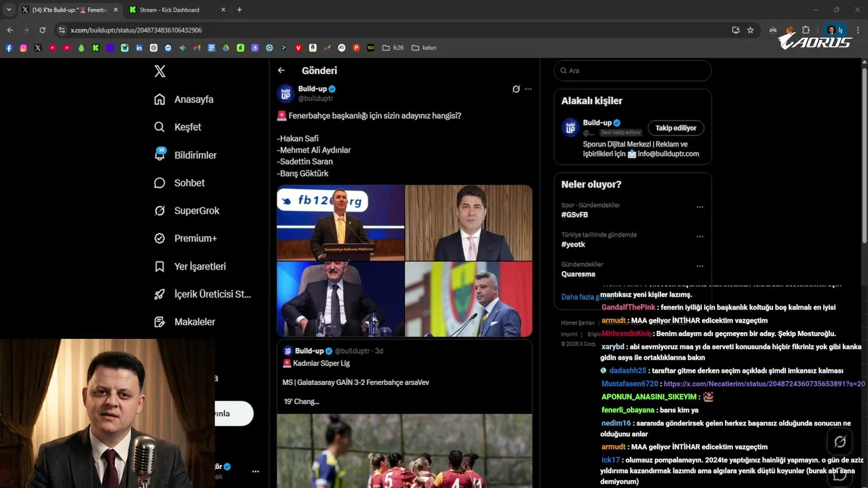The height and width of the screenshot is (488, 868).
Task: Open the #GSvFB trend
Action: click(574, 215)
